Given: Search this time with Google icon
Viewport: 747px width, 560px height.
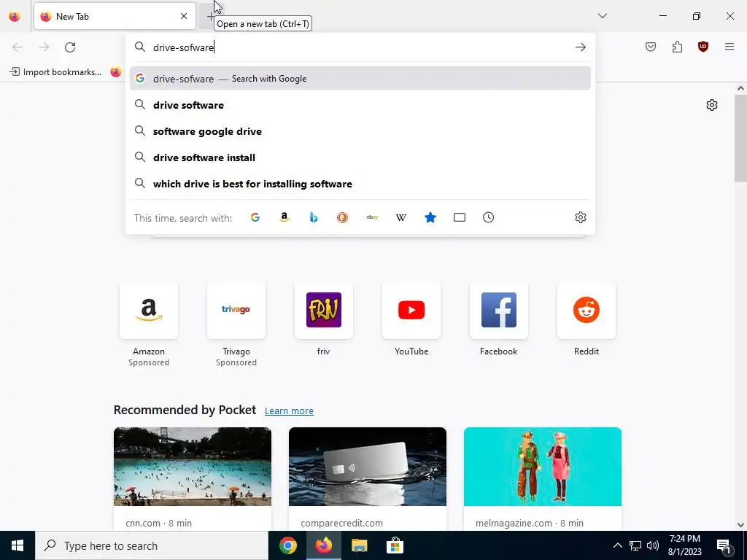Looking at the screenshot, I should click(x=255, y=217).
